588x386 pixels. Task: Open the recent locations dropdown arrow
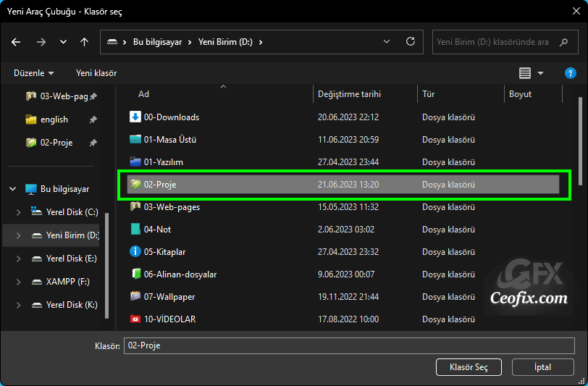tap(63, 42)
